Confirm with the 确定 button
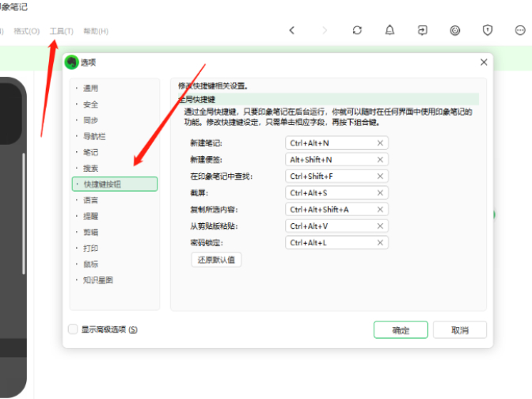The height and width of the screenshot is (399, 532). pyautogui.click(x=401, y=330)
